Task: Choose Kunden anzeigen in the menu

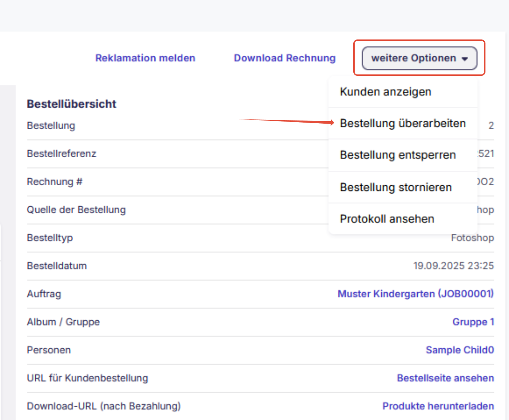Action: click(385, 92)
